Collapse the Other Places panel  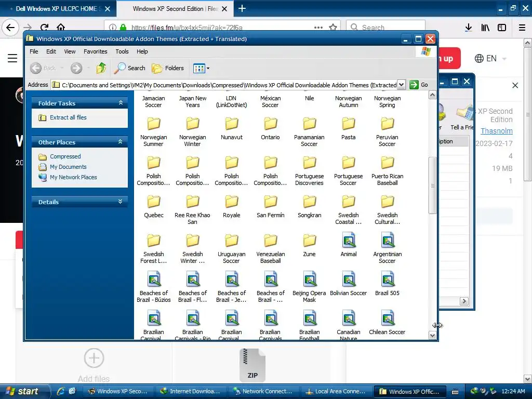(121, 142)
